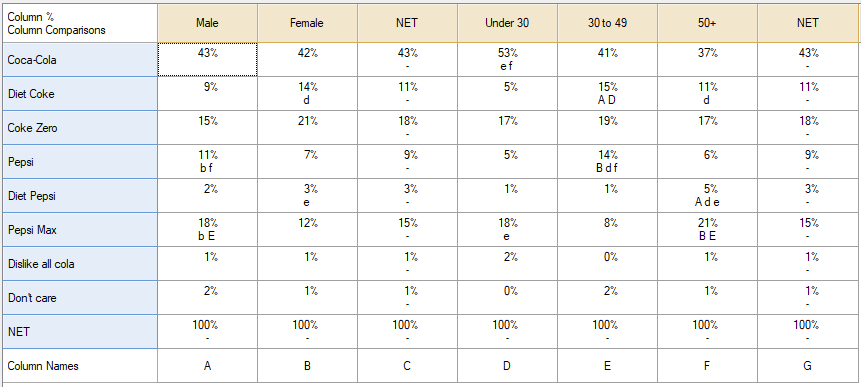Select the Column % Column Comparisons corner cell
Image resolution: width=861 pixels, height=387 pixels.
pyautogui.click(x=80, y=23)
